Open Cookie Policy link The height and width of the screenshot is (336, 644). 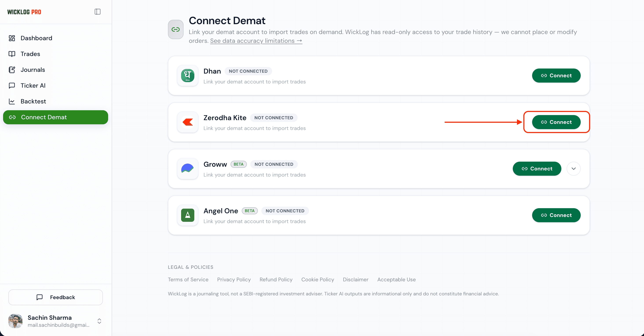point(318,280)
